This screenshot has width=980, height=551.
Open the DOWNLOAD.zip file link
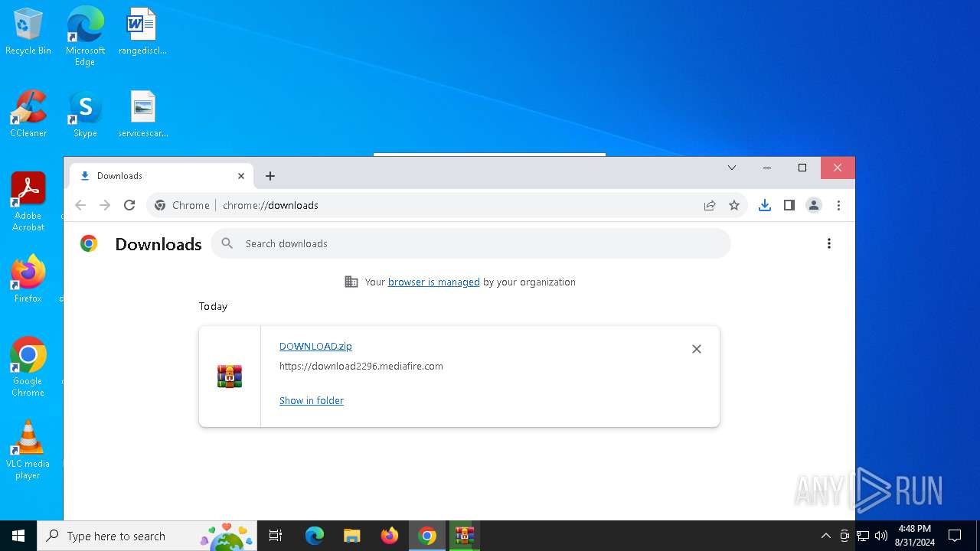(315, 346)
